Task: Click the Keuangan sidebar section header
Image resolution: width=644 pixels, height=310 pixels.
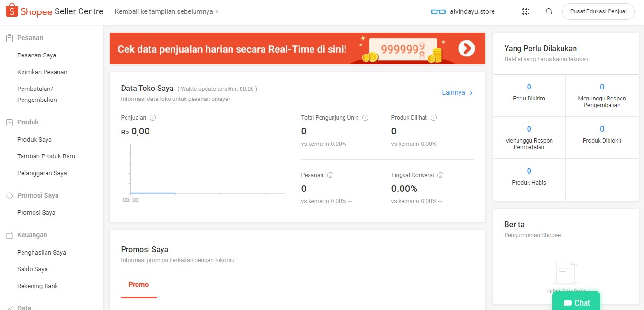Action: point(32,235)
